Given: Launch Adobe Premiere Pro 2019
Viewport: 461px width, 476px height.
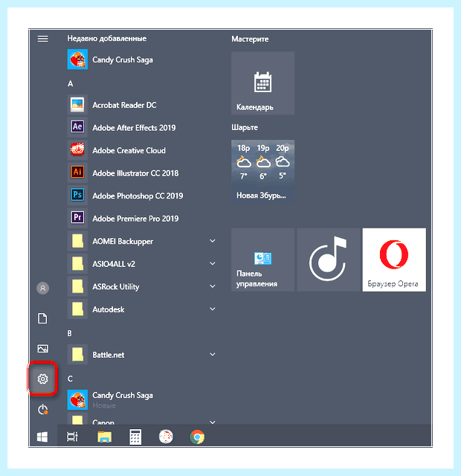Looking at the screenshot, I should coord(141,218).
